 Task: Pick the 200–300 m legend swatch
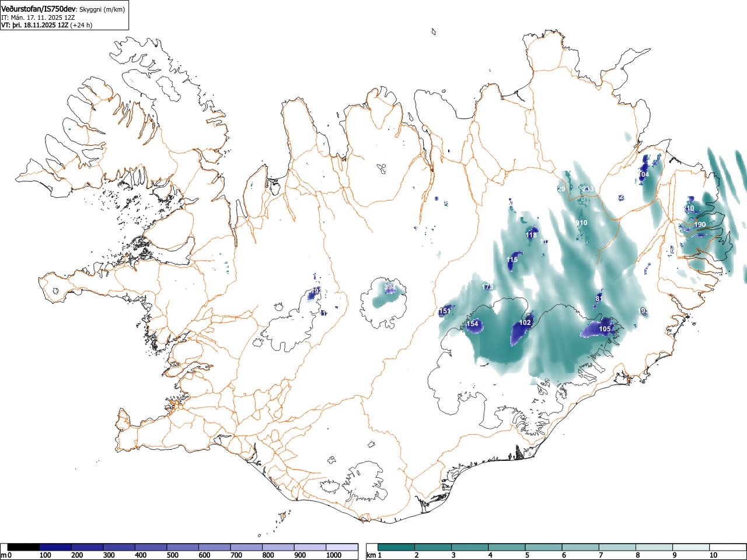(x=88, y=547)
